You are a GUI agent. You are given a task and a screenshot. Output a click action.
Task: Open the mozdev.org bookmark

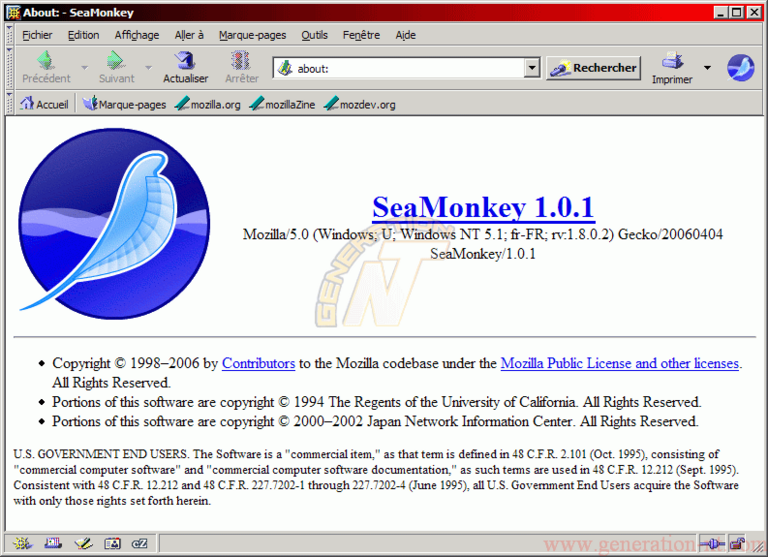pyautogui.click(x=360, y=104)
